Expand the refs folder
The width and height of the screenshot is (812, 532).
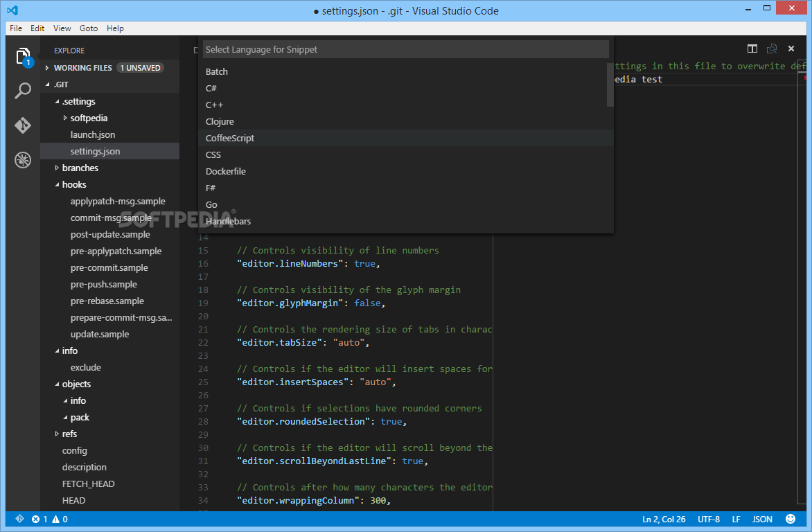tap(57, 434)
